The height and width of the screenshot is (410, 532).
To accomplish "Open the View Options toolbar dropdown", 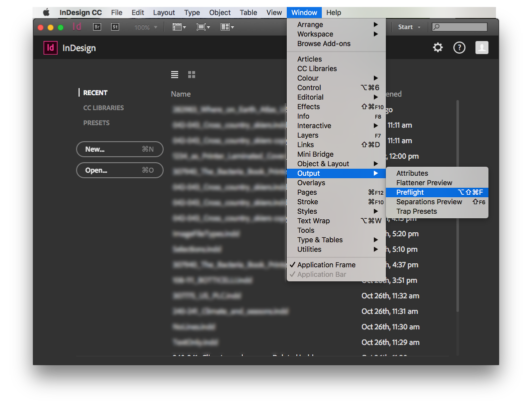I will [x=179, y=27].
